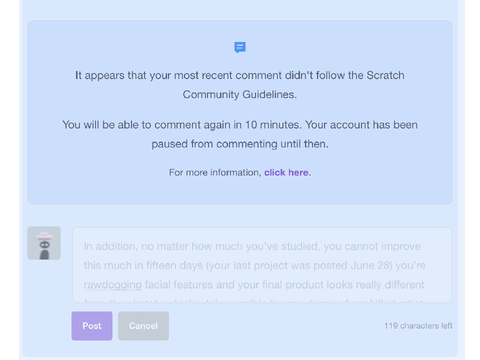Click the blue comment bubble icon
480x360 pixels.
(240, 47)
